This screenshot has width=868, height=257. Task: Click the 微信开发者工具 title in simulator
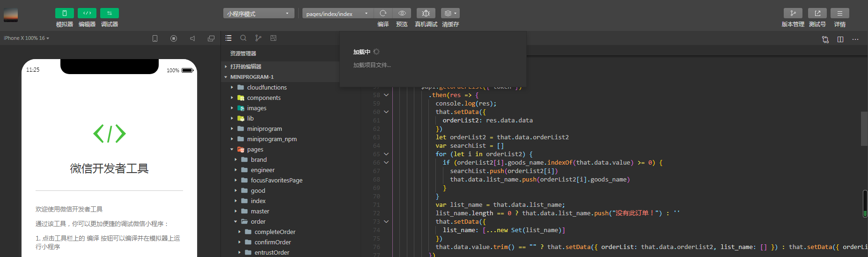[109, 168]
